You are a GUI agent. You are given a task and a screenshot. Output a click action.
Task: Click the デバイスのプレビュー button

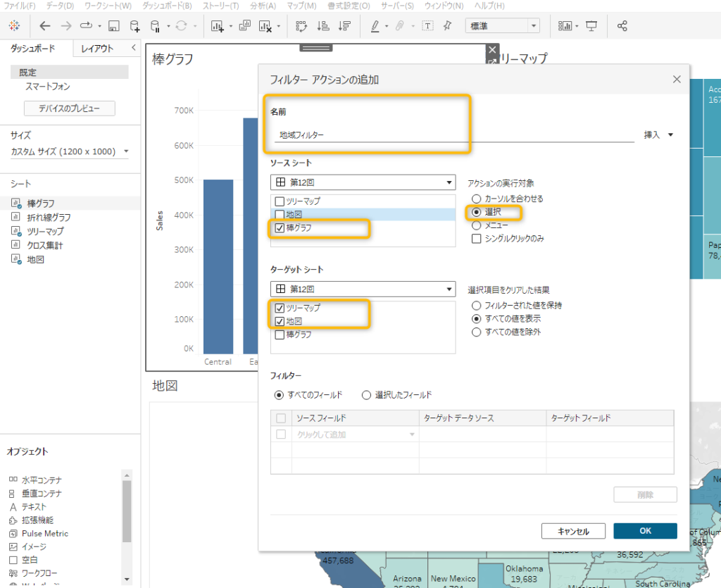click(69, 108)
